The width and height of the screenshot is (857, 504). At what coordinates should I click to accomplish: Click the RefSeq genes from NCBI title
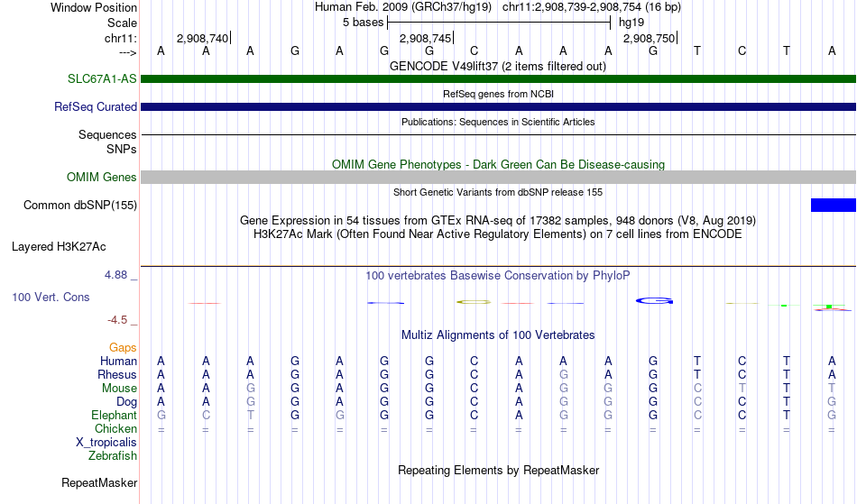[498, 94]
